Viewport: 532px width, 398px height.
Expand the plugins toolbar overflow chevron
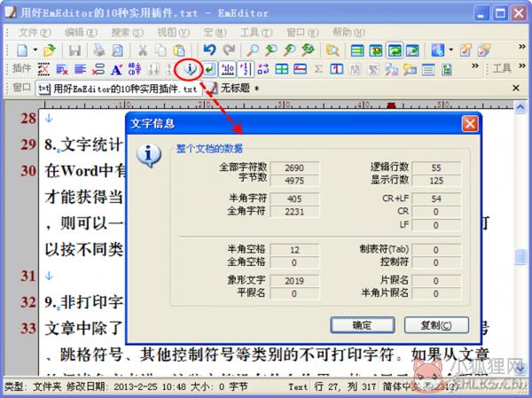pos(475,66)
